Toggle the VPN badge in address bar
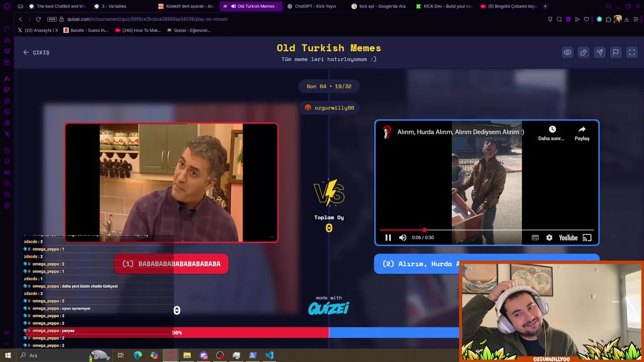This screenshot has height=362, width=644. click(x=52, y=19)
